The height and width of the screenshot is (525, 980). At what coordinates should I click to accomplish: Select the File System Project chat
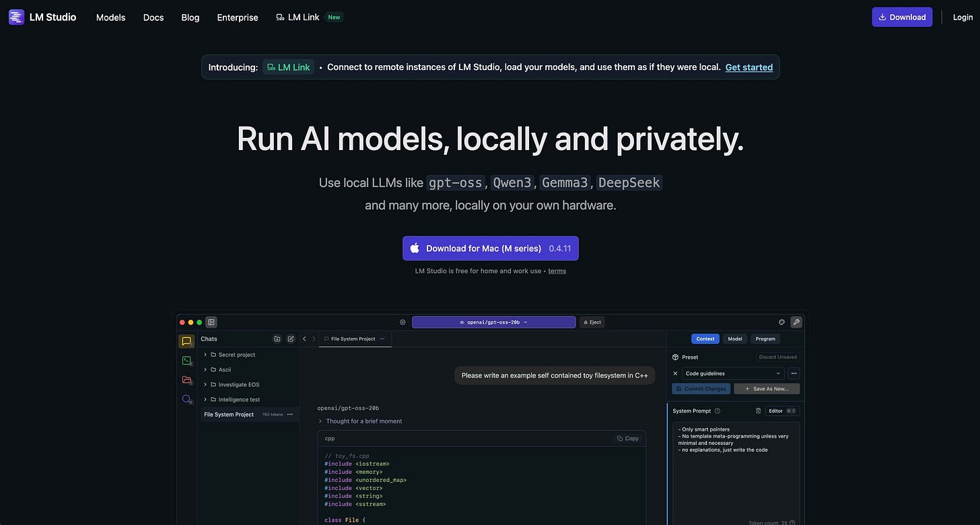(248, 415)
